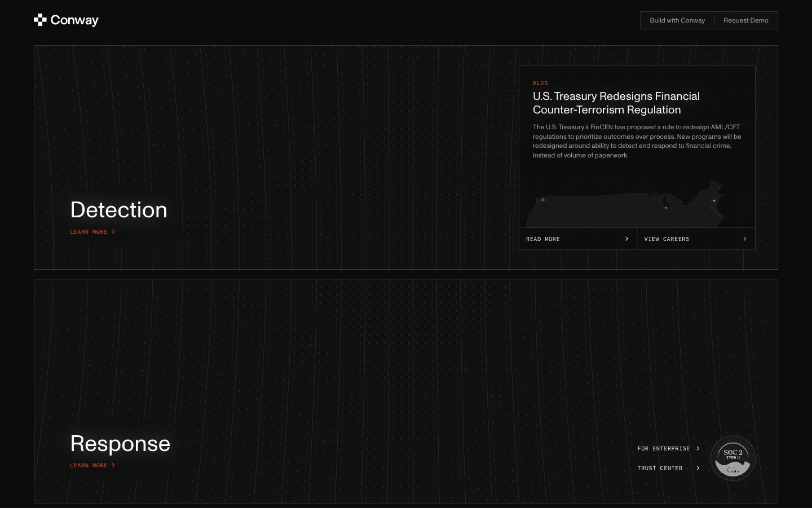Click the chevron beside Detection Learn More
The image size is (812, 508).
tap(113, 232)
